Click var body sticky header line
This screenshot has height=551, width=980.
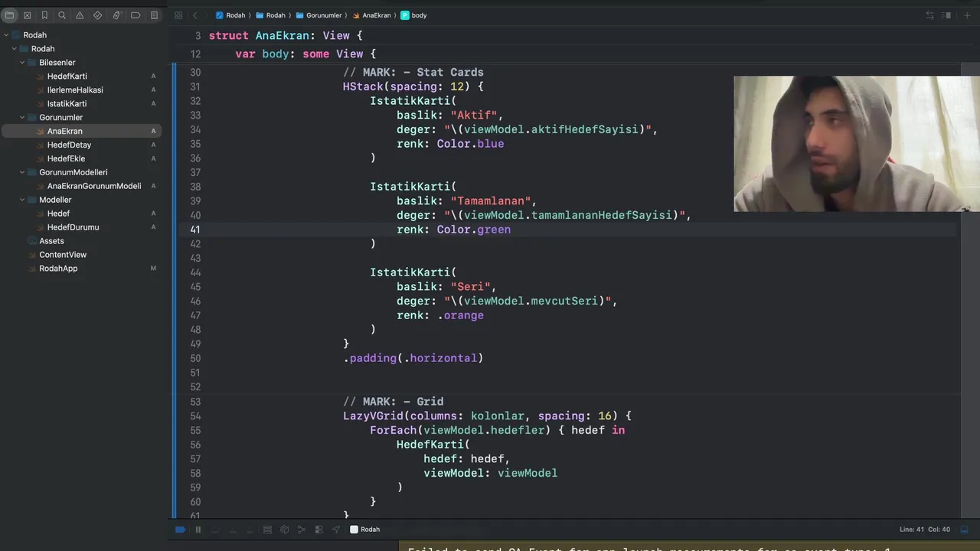point(305,54)
